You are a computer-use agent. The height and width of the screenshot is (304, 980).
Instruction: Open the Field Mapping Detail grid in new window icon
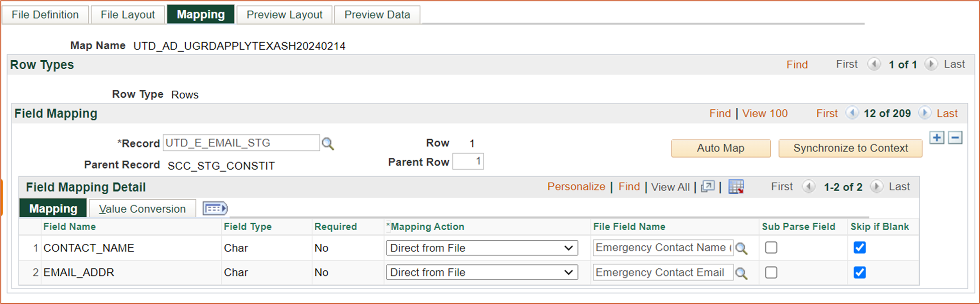[707, 187]
